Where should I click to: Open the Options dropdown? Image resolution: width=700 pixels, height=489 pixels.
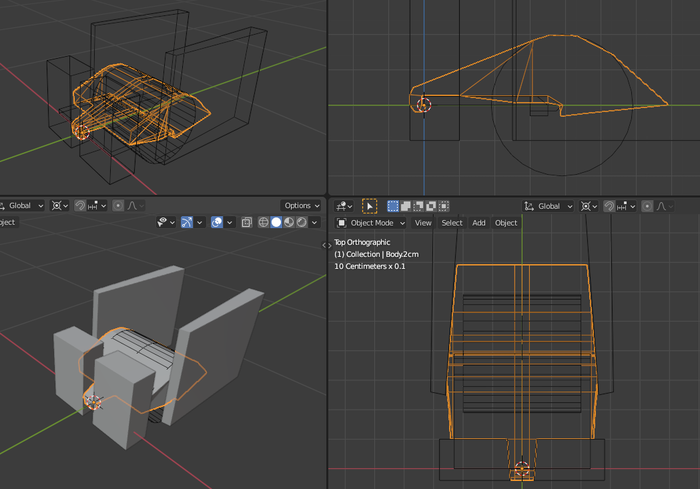pos(301,206)
